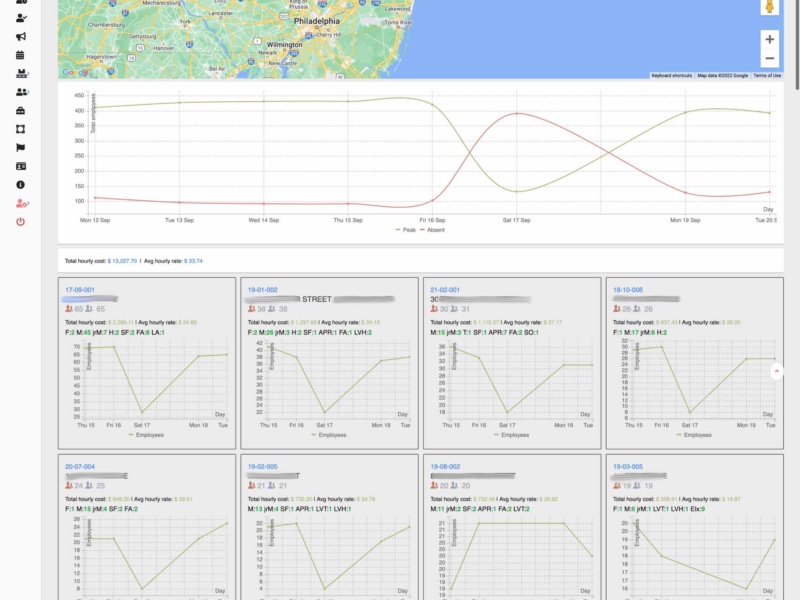Click the Tue 13 Sep axis label
800x600 pixels.
coord(179,220)
